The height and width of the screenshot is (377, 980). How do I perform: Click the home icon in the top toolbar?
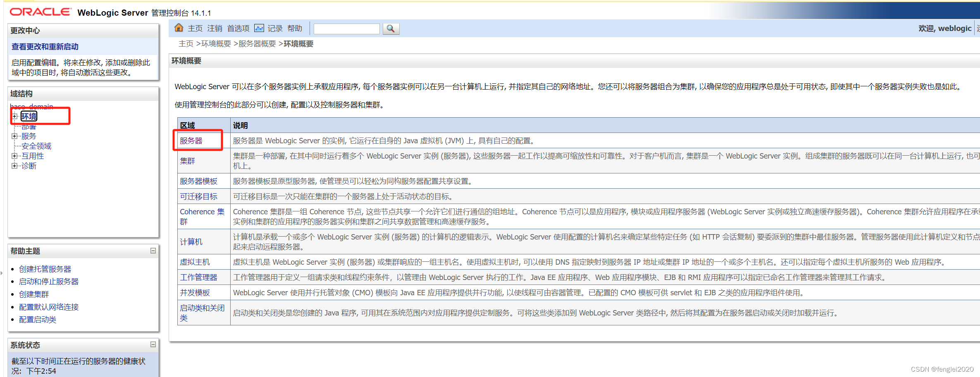tap(179, 27)
